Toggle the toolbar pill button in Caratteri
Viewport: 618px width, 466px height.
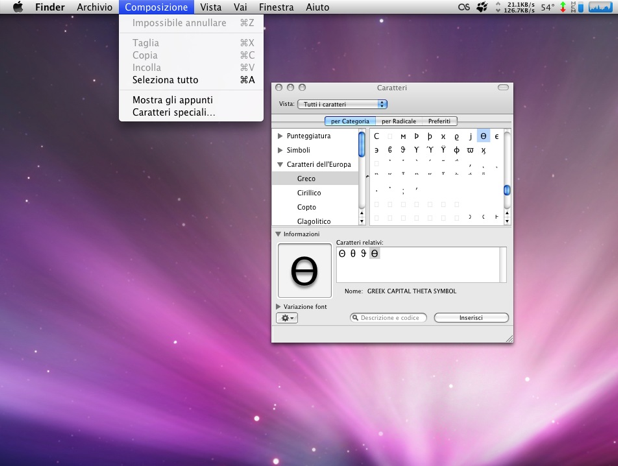[x=503, y=88]
